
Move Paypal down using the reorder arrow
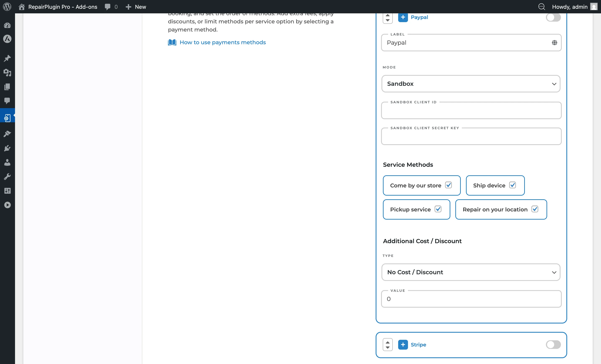pos(388,20)
